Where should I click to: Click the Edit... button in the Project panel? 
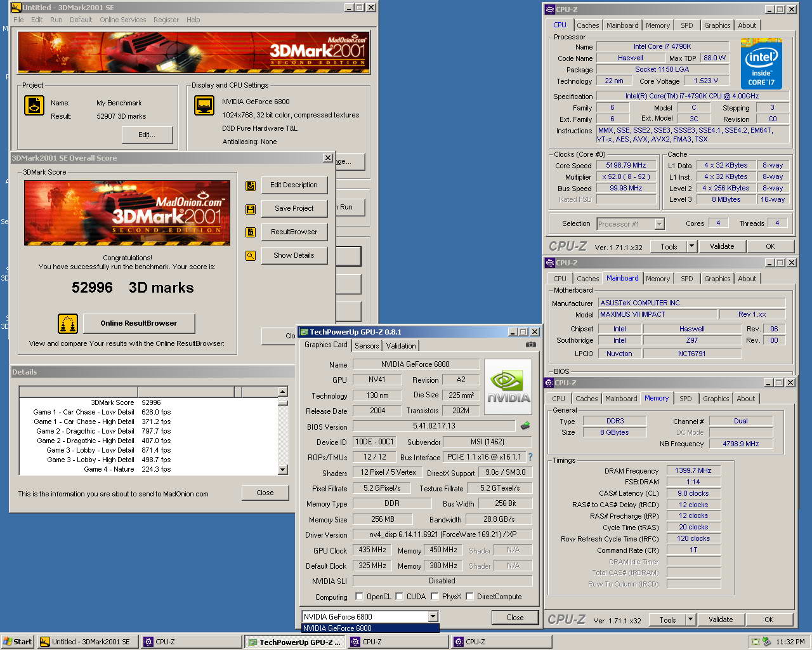click(x=147, y=135)
